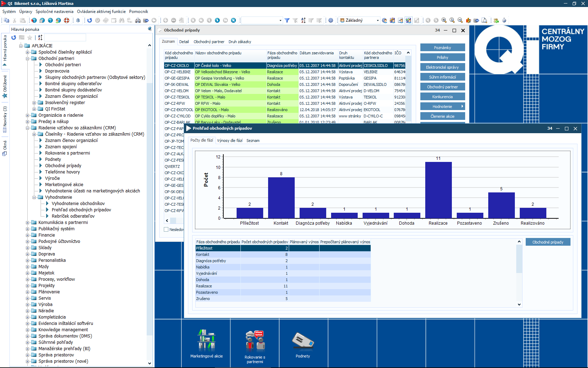This screenshot has height=368, width=588.
Task: Expand the Hodnotenie button submenu arrow
Action: [462, 107]
